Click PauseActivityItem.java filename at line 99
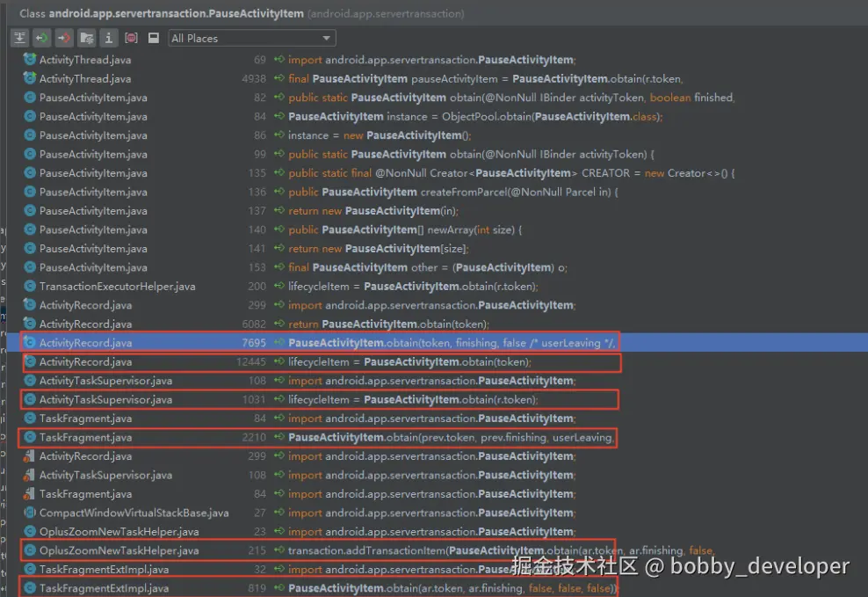The width and height of the screenshot is (868, 597). pyautogui.click(x=93, y=154)
